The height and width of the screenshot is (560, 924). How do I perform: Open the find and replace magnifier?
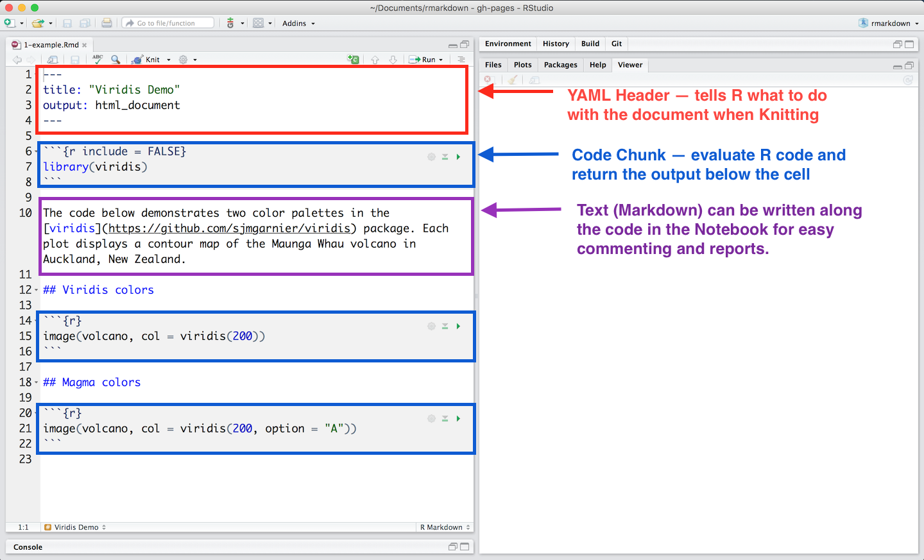[x=116, y=59]
